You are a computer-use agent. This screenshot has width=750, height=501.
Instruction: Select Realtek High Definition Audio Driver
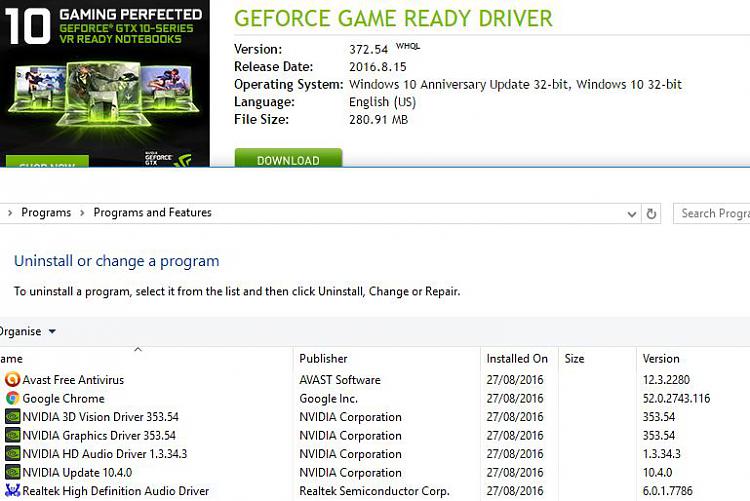point(375,490)
